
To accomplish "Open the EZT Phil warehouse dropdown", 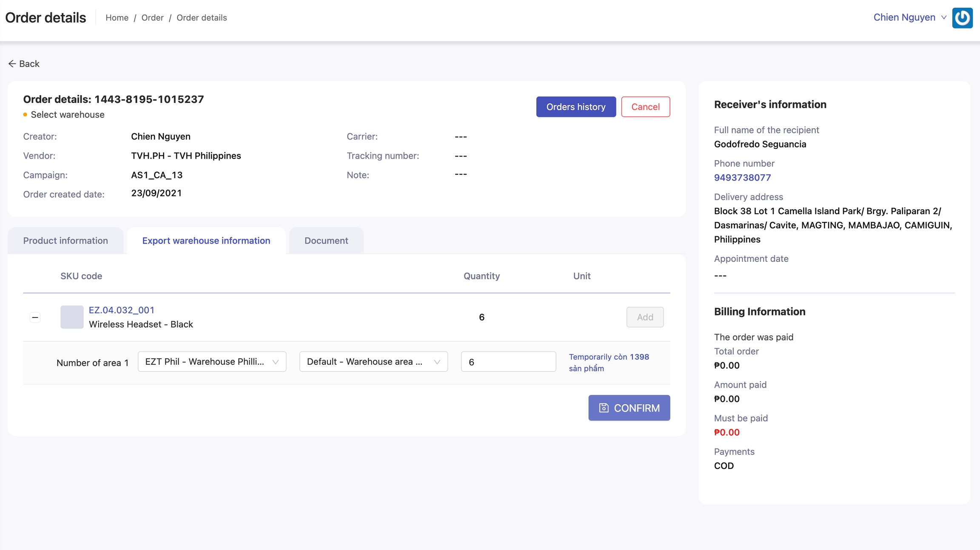I will [x=212, y=362].
